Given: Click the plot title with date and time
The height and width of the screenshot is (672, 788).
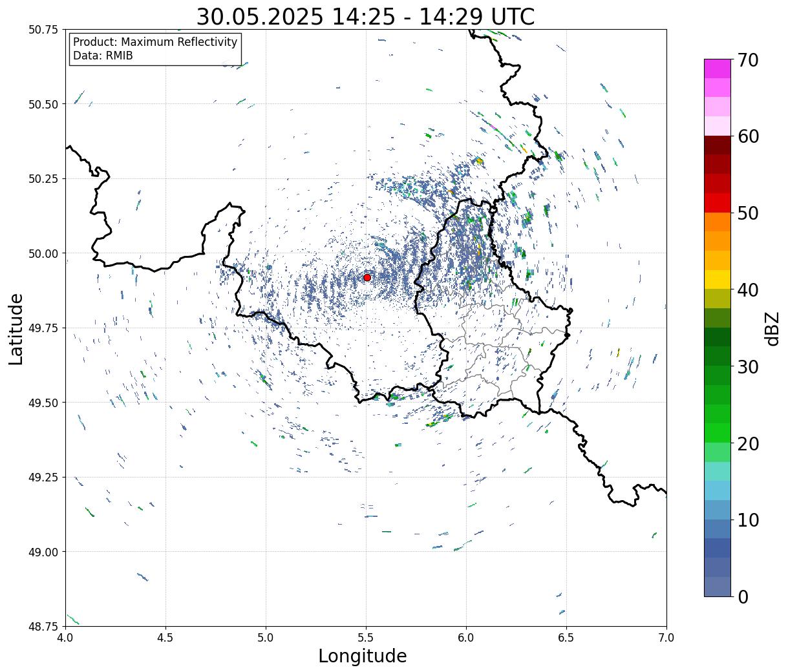Looking at the screenshot, I should (x=365, y=16).
